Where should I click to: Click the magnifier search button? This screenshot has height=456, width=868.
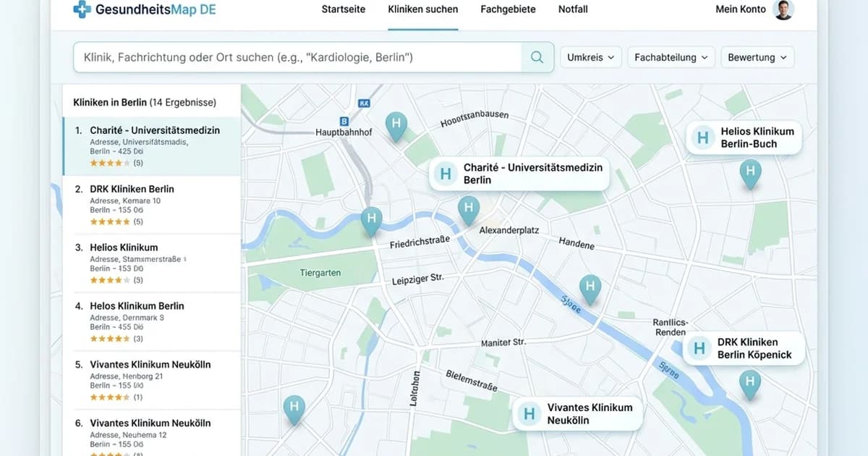pyautogui.click(x=537, y=57)
